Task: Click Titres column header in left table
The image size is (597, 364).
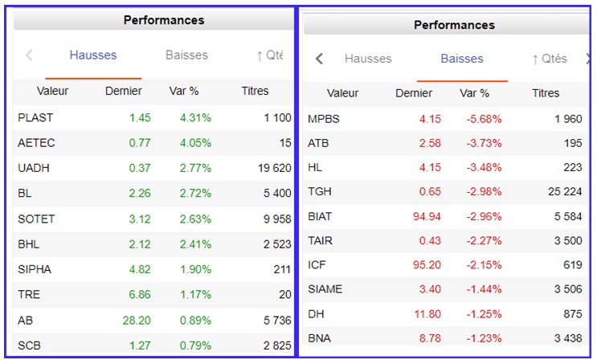Action: point(255,91)
